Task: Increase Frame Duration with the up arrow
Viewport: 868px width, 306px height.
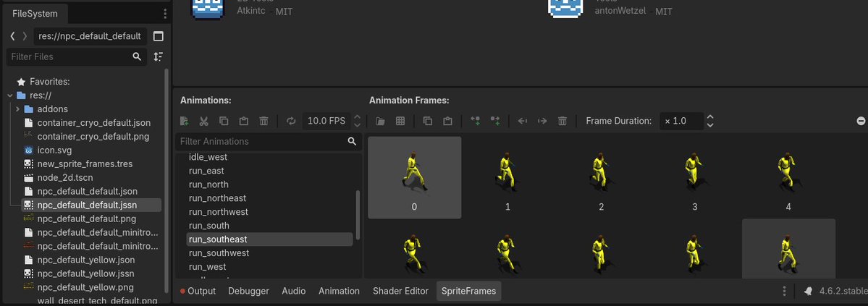Action: 710,116
